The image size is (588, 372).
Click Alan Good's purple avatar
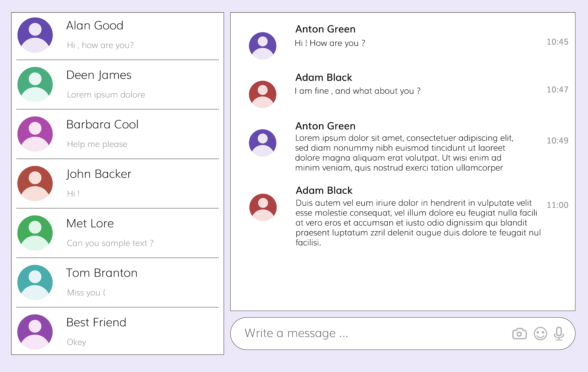[35, 35]
